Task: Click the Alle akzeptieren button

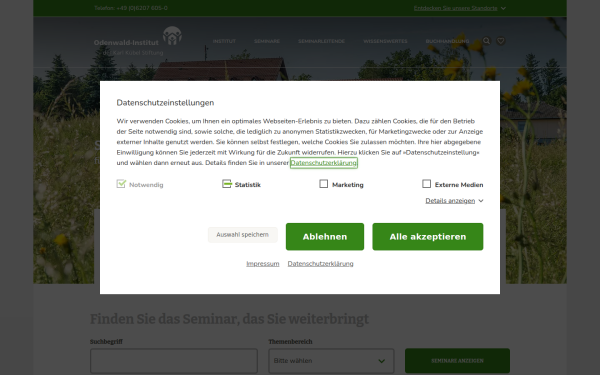Action: tap(428, 236)
